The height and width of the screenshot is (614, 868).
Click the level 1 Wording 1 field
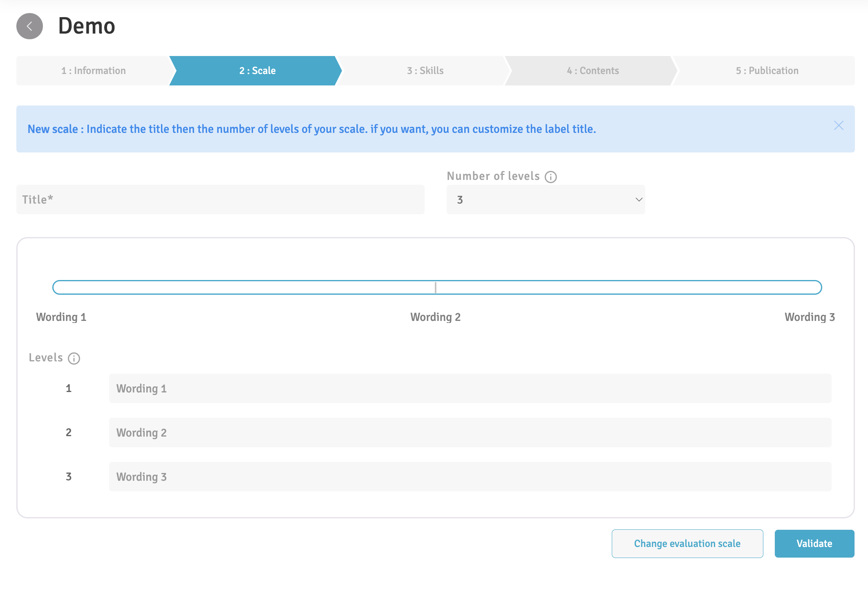tap(470, 388)
